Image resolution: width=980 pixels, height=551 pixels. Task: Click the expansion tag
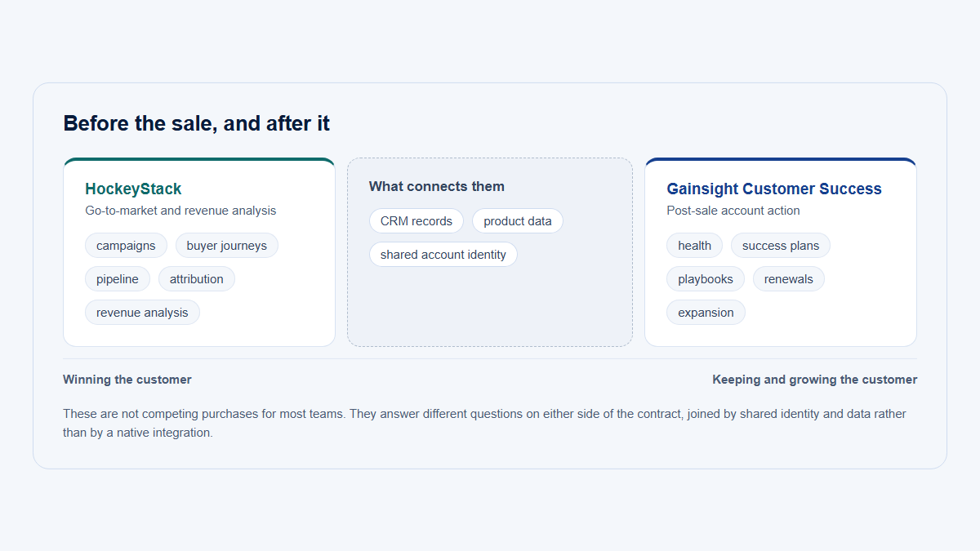tap(706, 313)
